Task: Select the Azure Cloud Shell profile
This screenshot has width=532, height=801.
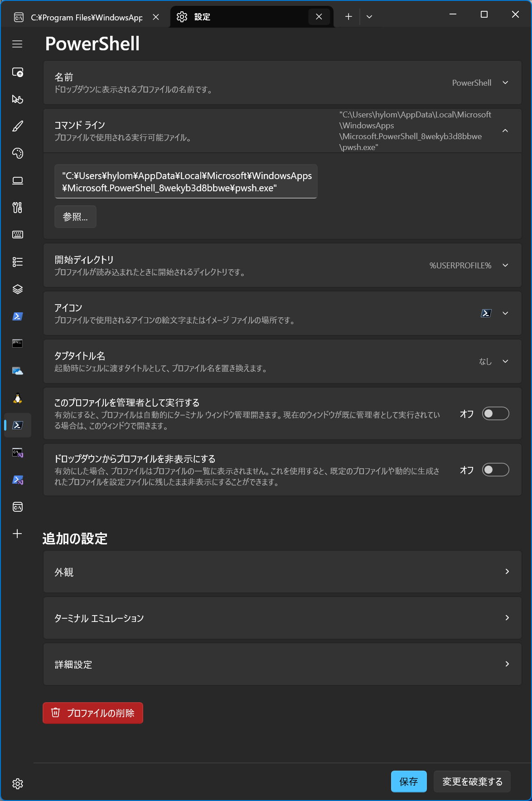Action: (x=17, y=371)
